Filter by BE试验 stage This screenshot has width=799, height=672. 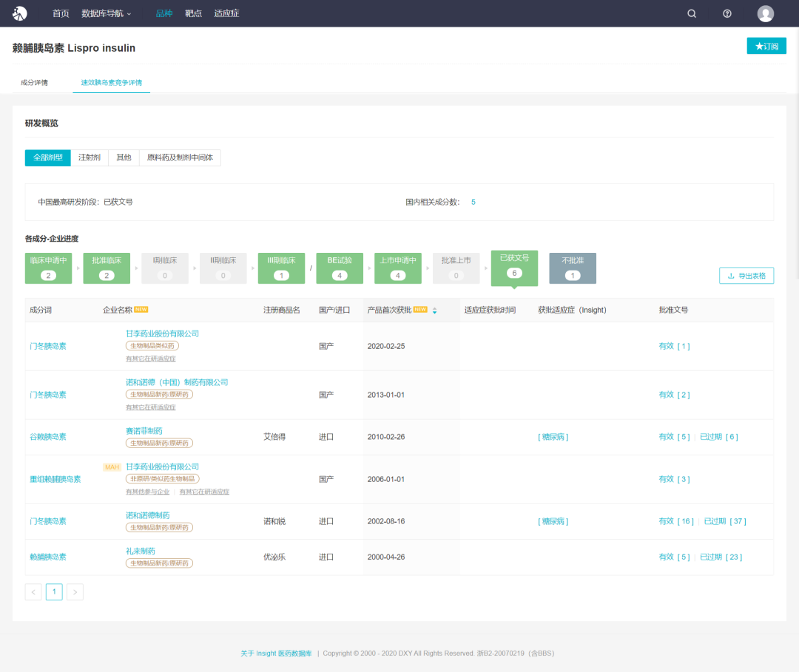[340, 268]
